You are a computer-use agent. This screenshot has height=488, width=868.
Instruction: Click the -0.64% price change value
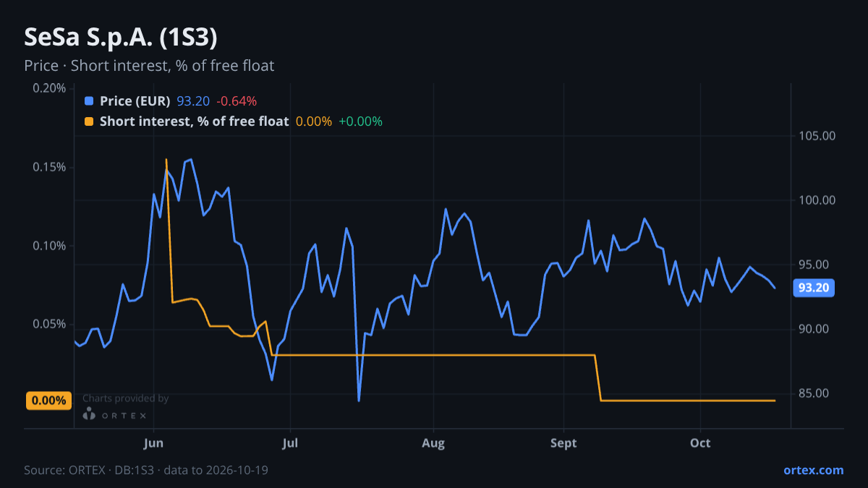[x=237, y=101]
